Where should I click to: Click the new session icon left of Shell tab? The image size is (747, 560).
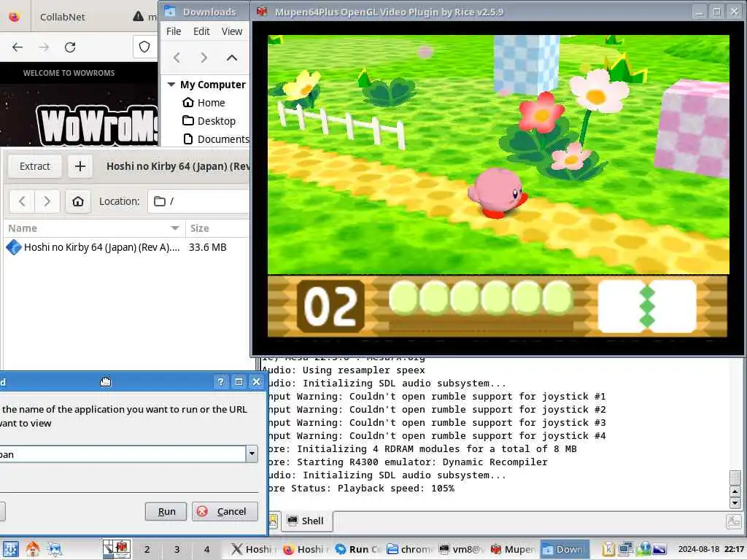[273, 521]
